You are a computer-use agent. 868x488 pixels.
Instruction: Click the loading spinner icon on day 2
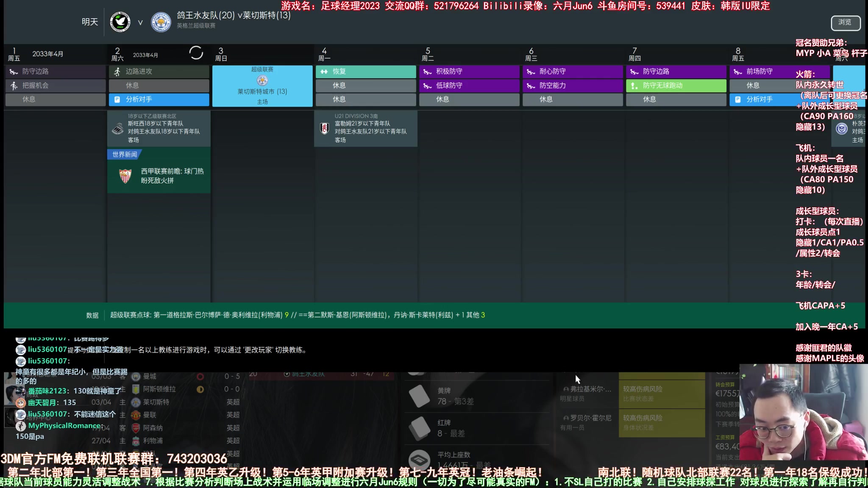[x=196, y=53]
